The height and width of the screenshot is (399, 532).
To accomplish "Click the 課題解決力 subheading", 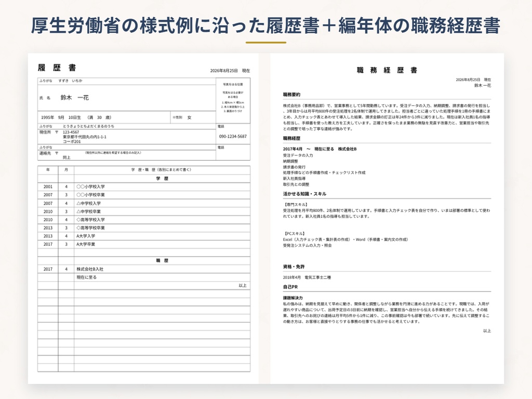I will click(293, 298).
